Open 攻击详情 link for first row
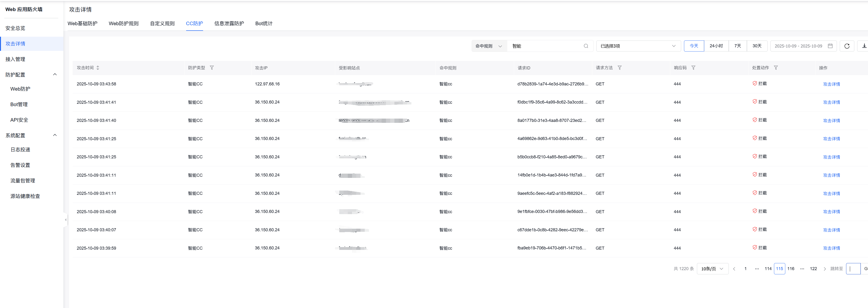868x308 pixels. click(x=831, y=84)
